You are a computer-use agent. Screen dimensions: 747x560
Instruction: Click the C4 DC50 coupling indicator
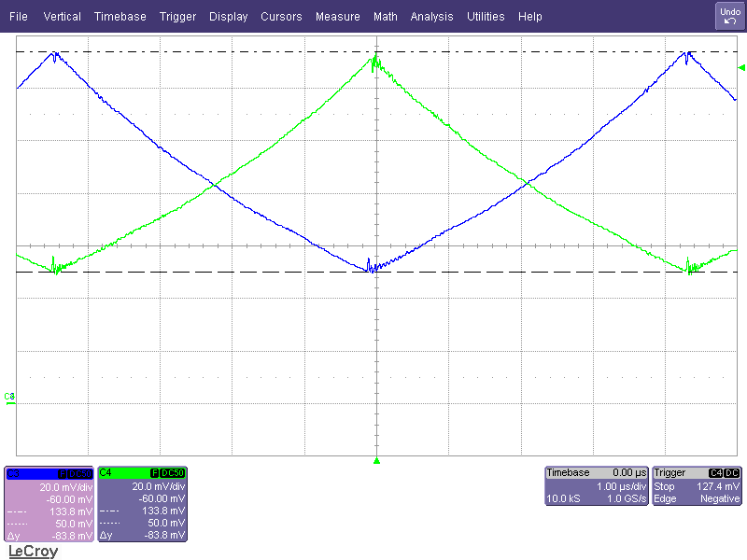pyautogui.click(x=173, y=473)
